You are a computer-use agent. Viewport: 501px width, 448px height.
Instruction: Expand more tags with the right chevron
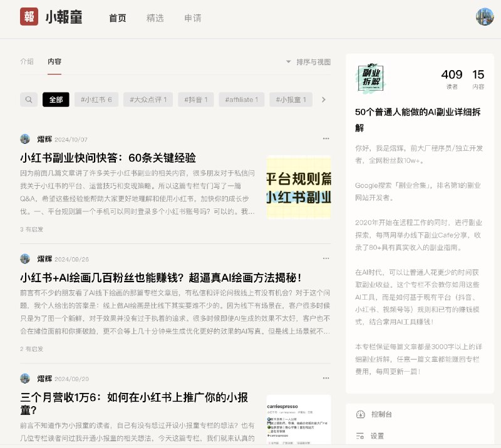click(324, 99)
